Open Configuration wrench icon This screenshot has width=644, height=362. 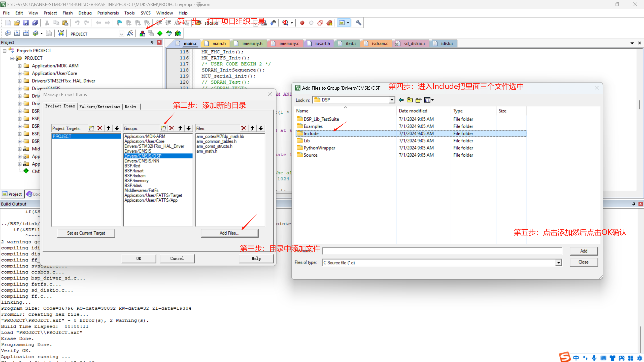(x=358, y=23)
